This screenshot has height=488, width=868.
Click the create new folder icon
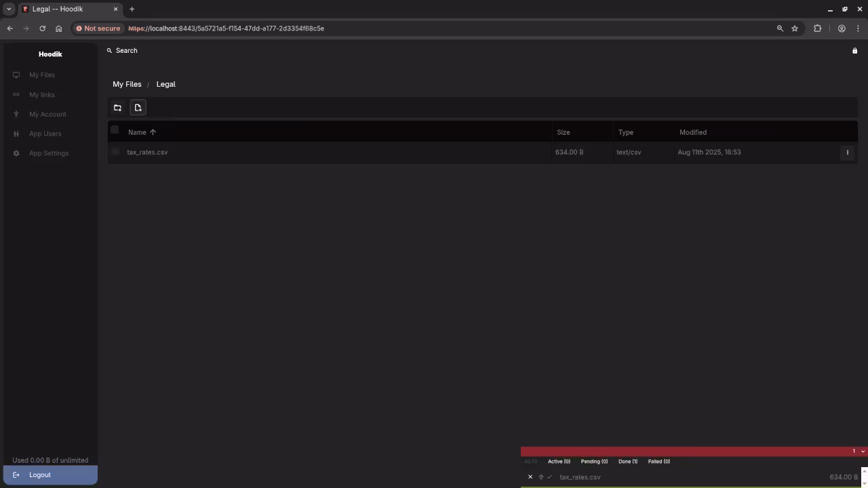pyautogui.click(x=117, y=108)
